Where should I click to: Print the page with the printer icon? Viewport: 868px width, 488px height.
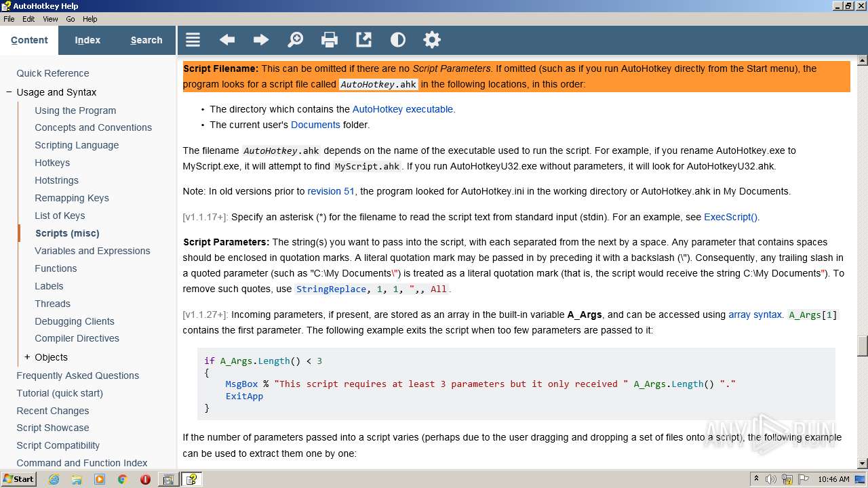330,40
